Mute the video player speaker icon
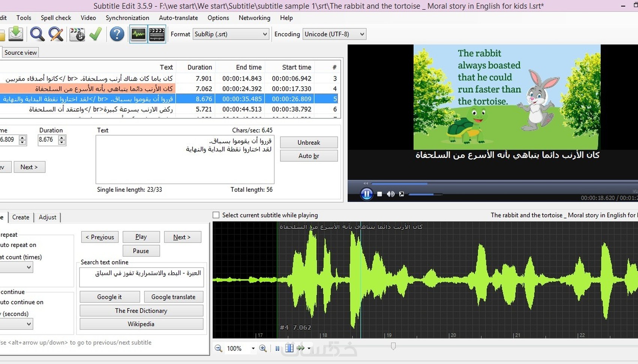This screenshot has height=364, width=638. (x=391, y=194)
